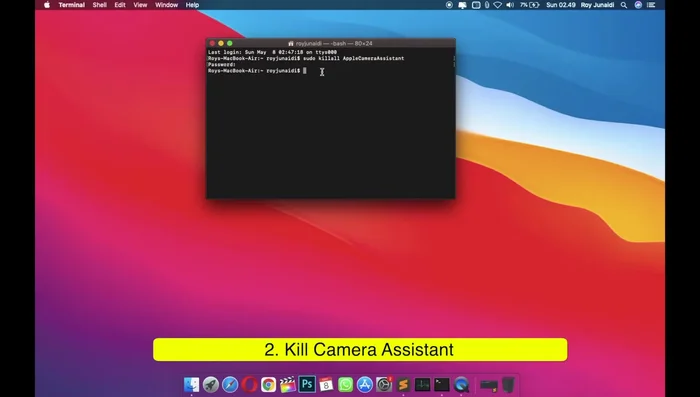This screenshot has height=397, width=700.
Task: Open Calendar from the Dock
Action: tap(326, 384)
